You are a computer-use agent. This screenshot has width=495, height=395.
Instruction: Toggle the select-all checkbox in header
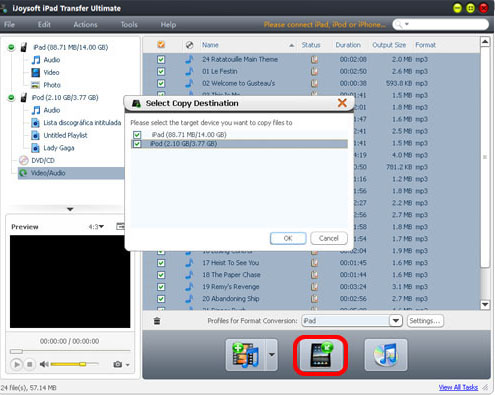click(161, 45)
